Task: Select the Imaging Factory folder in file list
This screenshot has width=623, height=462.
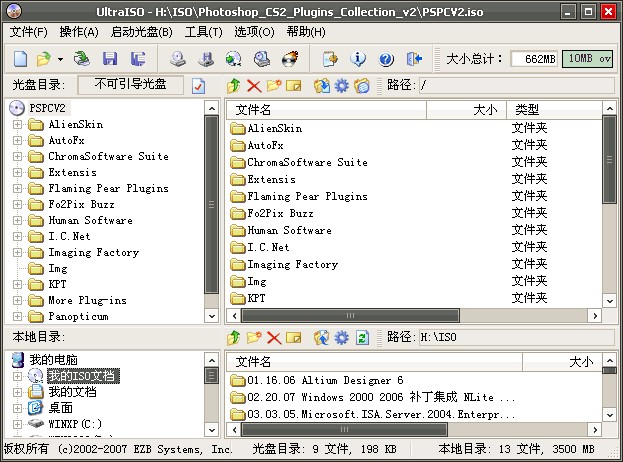Action: (292, 264)
